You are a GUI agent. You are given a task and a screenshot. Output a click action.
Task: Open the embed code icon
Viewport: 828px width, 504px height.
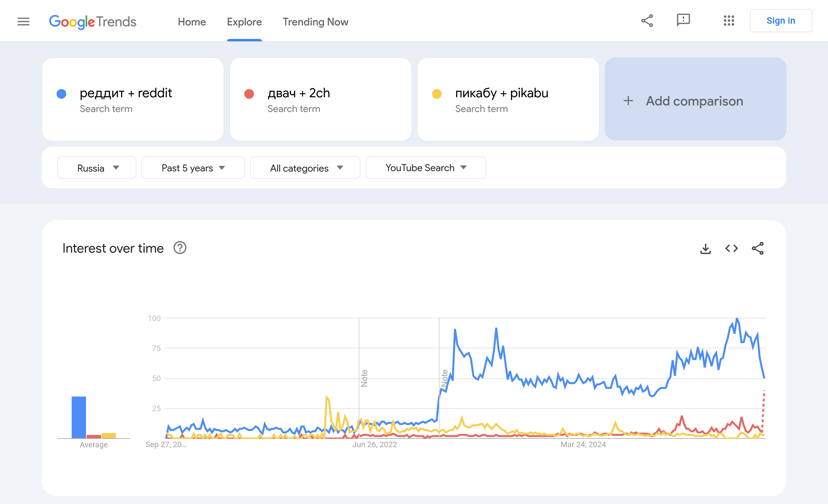pyautogui.click(x=731, y=249)
